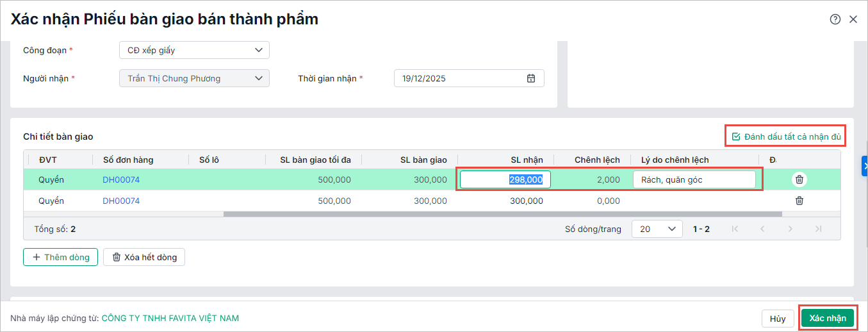Click the Lý do chênh lệch input field
This screenshot has height=332, width=868.
tap(694, 179)
